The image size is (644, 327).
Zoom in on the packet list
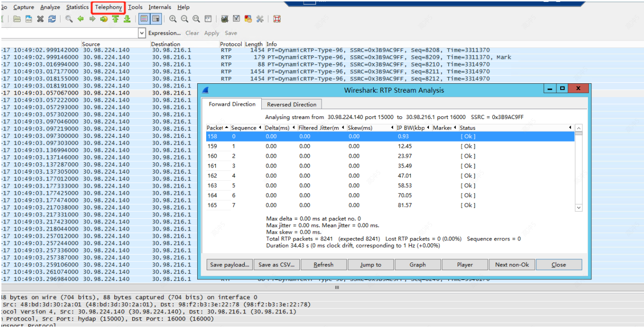point(173,19)
